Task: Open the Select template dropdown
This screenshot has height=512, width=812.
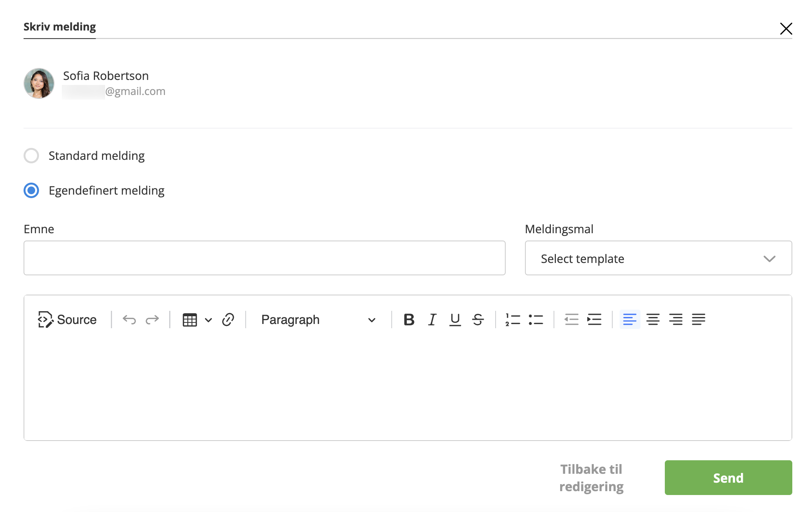Action: (x=658, y=258)
